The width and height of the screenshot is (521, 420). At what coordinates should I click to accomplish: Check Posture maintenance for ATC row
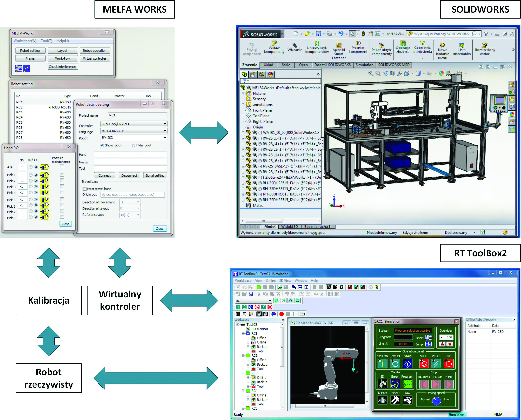pos(62,166)
